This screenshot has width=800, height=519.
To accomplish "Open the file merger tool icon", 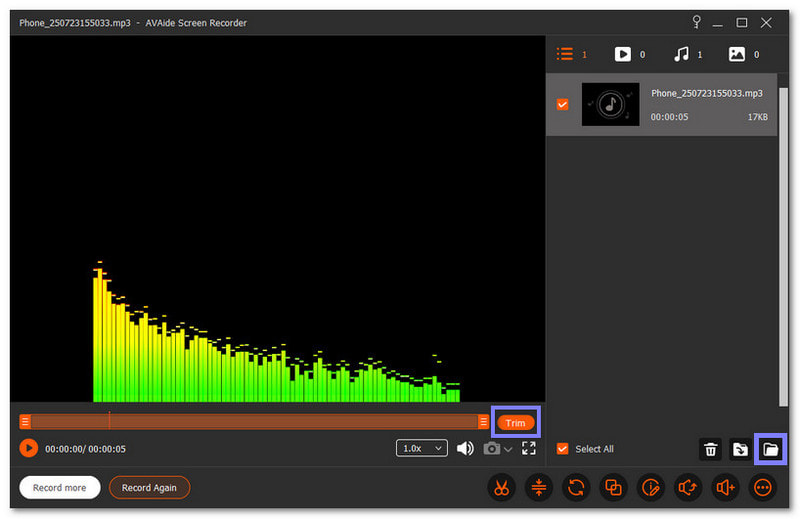I will [613, 487].
